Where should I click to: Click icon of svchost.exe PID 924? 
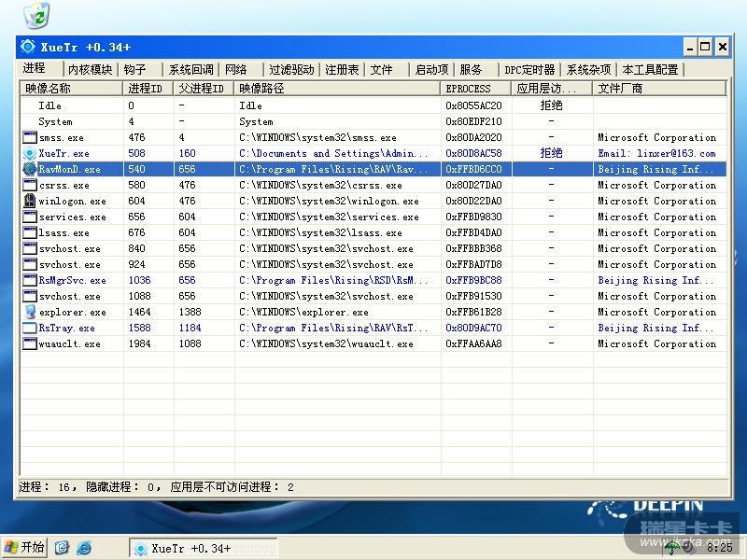click(30, 264)
